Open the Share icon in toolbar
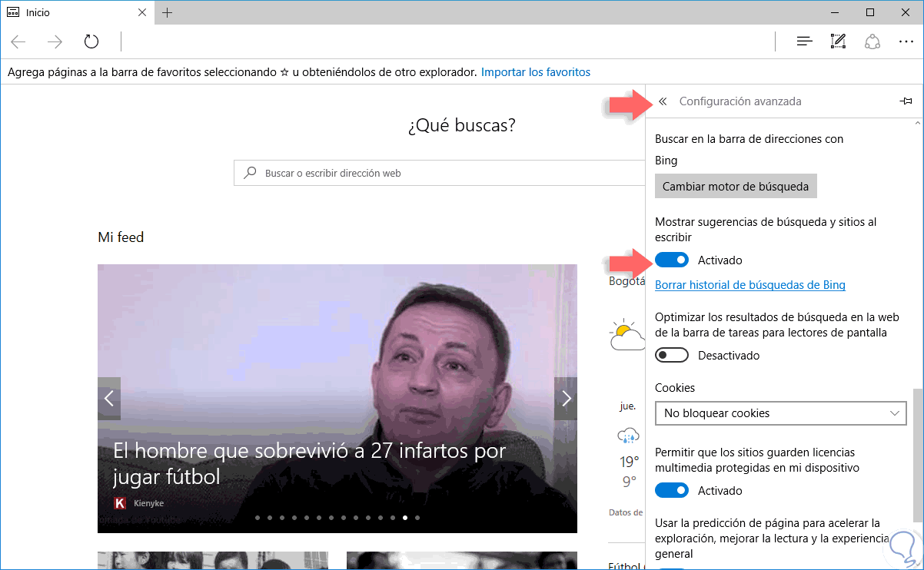Viewport: 924px width, 570px height. tap(872, 41)
